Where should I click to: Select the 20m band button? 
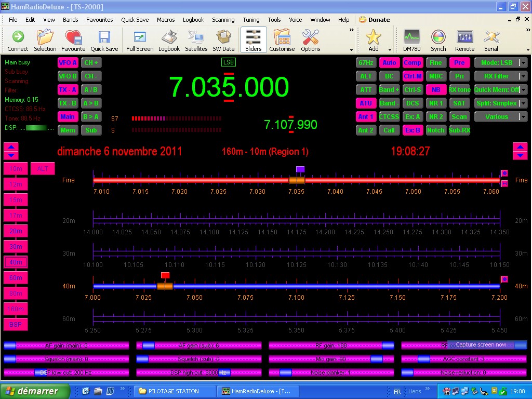16,231
